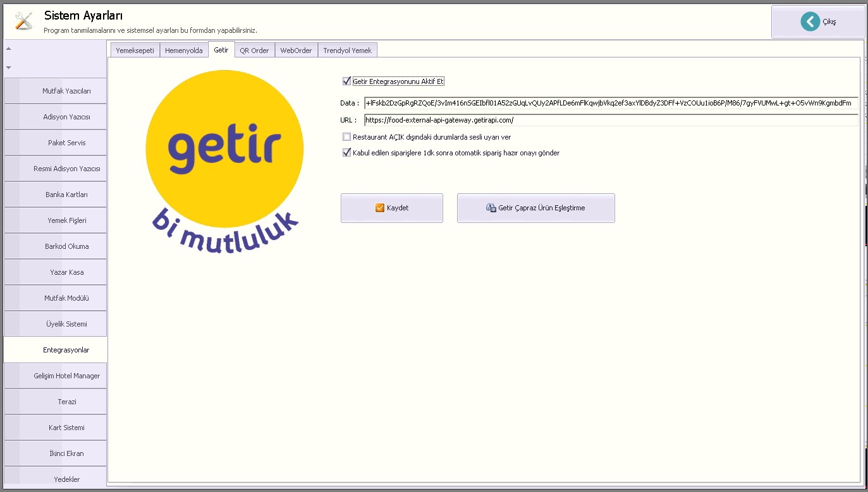The image size is (868, 492).
Task: Click inside the Data input field
Action: click(x=611, y=103)
